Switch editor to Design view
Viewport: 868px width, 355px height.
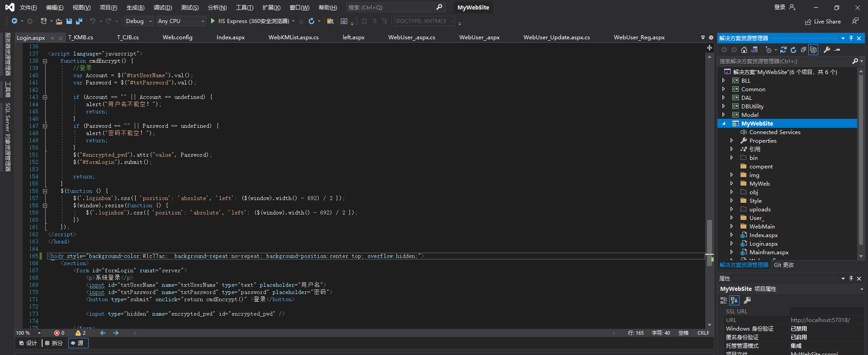tap(28, 343)
